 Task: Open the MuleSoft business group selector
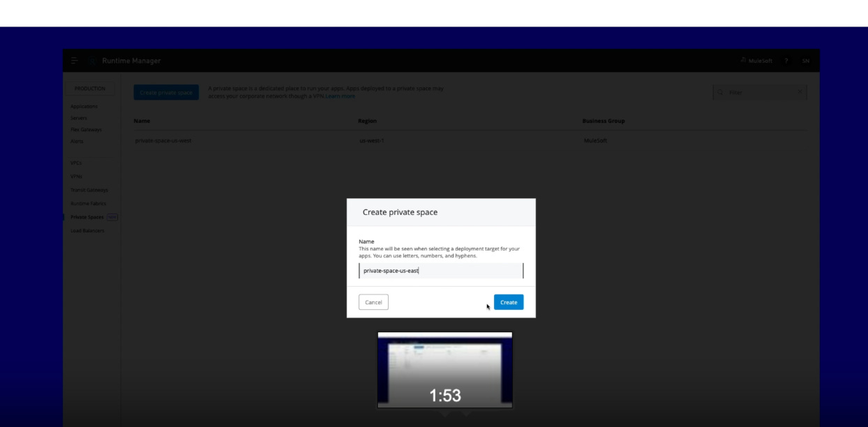756,61
